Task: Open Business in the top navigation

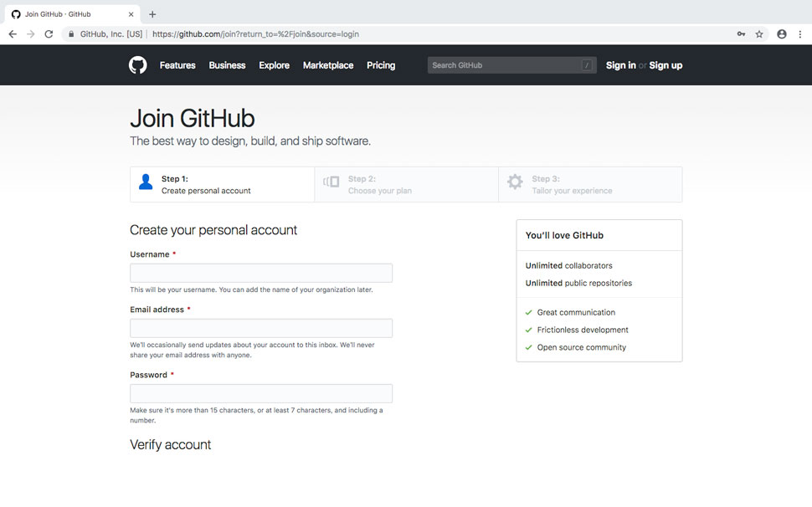Action: point(228,65)
